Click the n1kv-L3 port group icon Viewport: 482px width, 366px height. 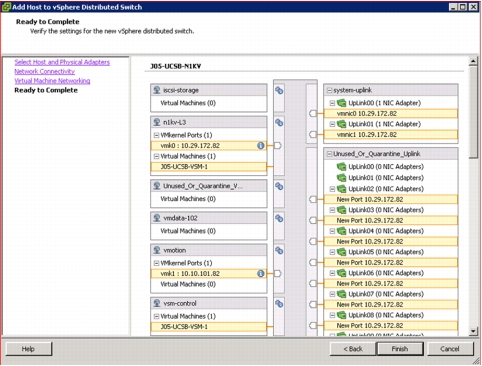click(157, 122)
